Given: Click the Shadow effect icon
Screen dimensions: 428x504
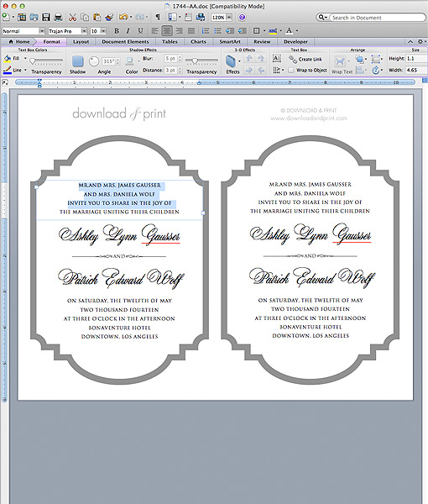Looking at the screenshot, I should [77, 61].
